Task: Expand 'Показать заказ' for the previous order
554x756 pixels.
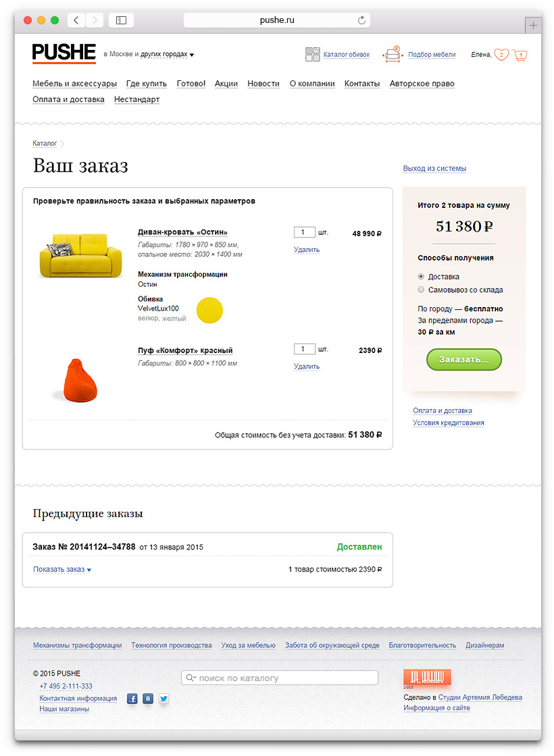Action: 61,570
